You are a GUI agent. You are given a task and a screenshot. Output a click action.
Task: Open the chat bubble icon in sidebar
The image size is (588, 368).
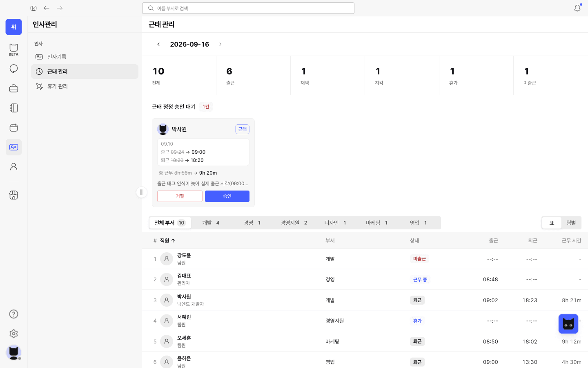pos(13,69)
